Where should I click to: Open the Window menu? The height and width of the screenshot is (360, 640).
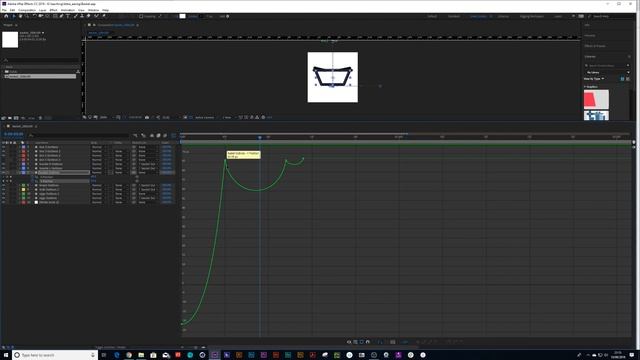tap(93, 10)
